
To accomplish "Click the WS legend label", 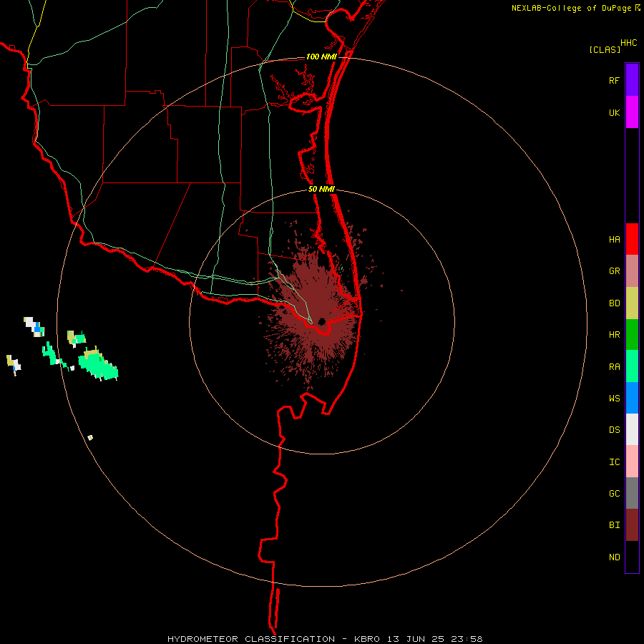I will [x=614, y=399].
